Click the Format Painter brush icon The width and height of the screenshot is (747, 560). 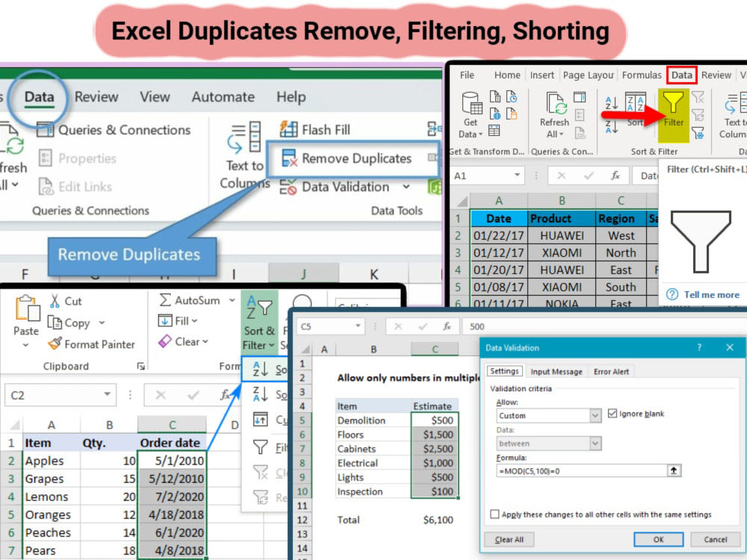55,343
